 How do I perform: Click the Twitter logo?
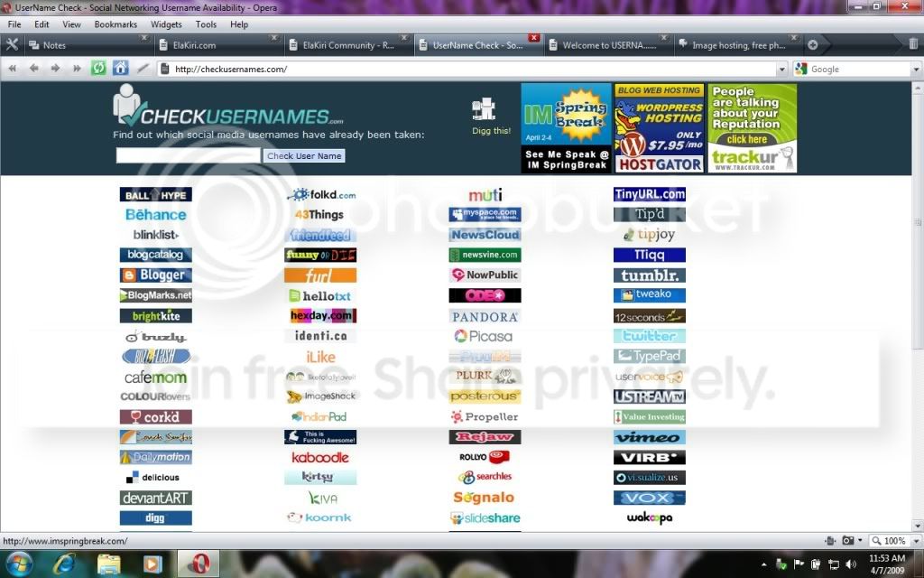tap(649, 336)
